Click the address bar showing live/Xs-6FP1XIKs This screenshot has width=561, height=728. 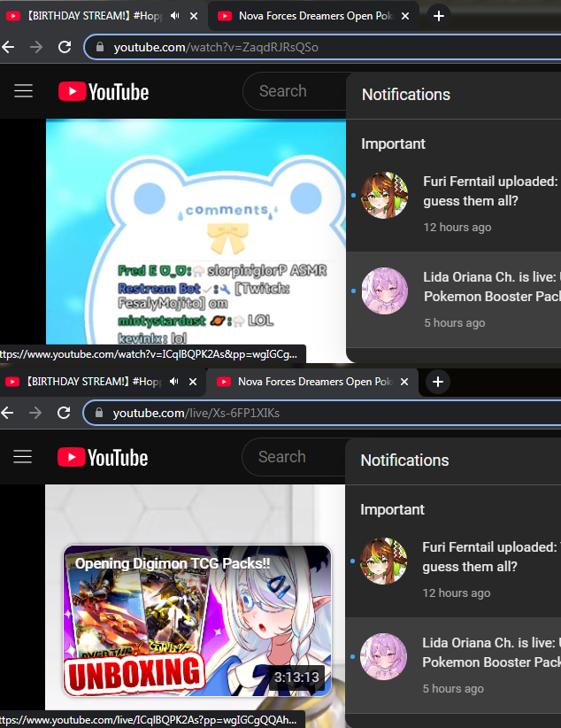click(321, 413)
